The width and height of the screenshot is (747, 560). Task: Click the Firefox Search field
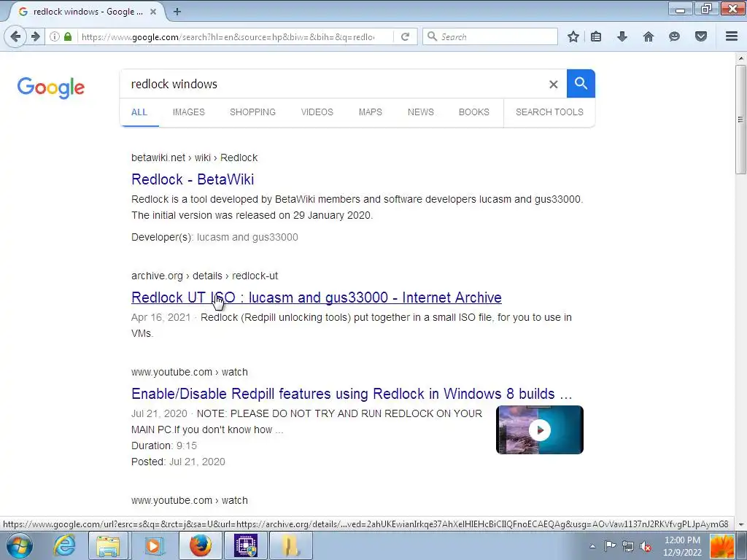point(490,36)
